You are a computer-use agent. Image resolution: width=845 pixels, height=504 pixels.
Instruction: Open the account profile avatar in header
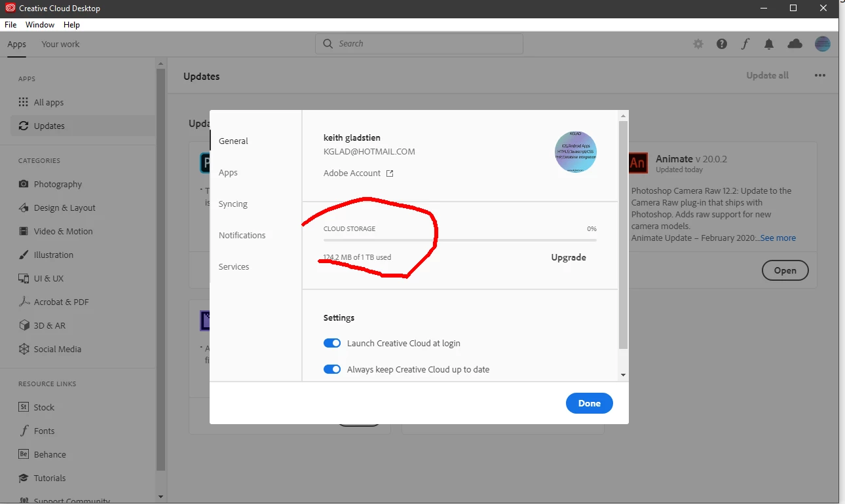point(823,44)
